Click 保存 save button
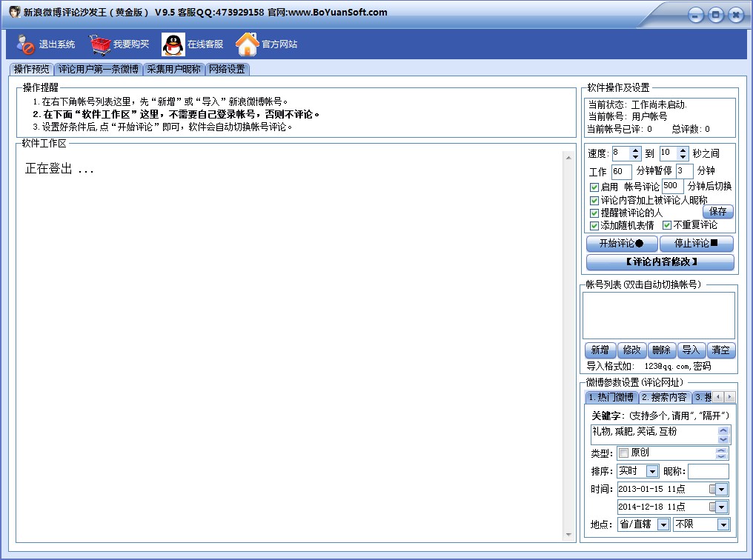Screen dimensions: 753x560 coord(718,212)
